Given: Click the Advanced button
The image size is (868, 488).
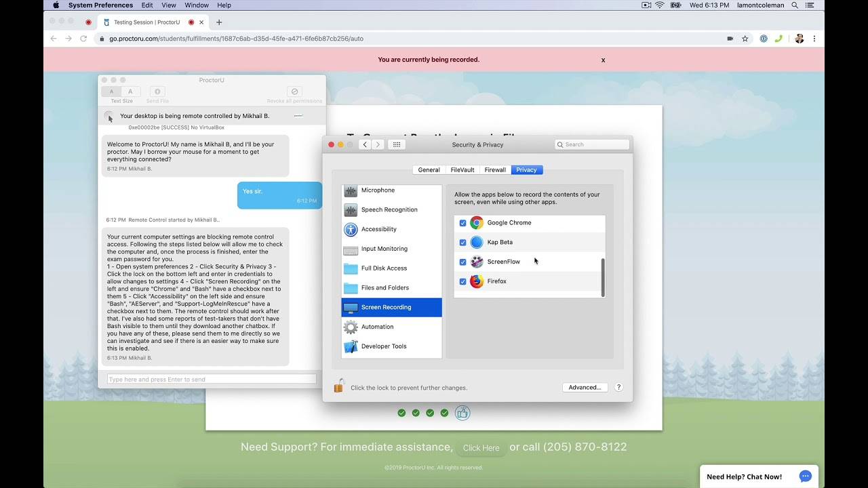Looking at the screenshot, I should [585, 387].
